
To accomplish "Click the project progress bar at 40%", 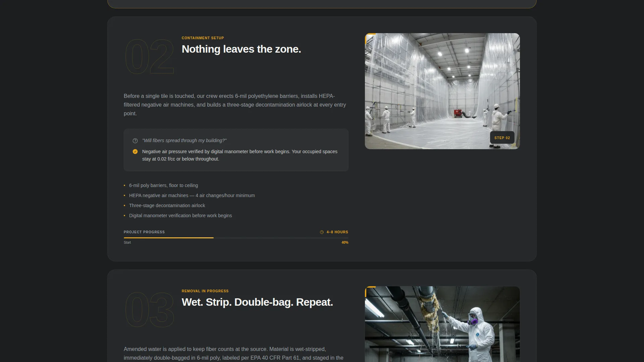I will pyautogui.click(x=236, y=238).
